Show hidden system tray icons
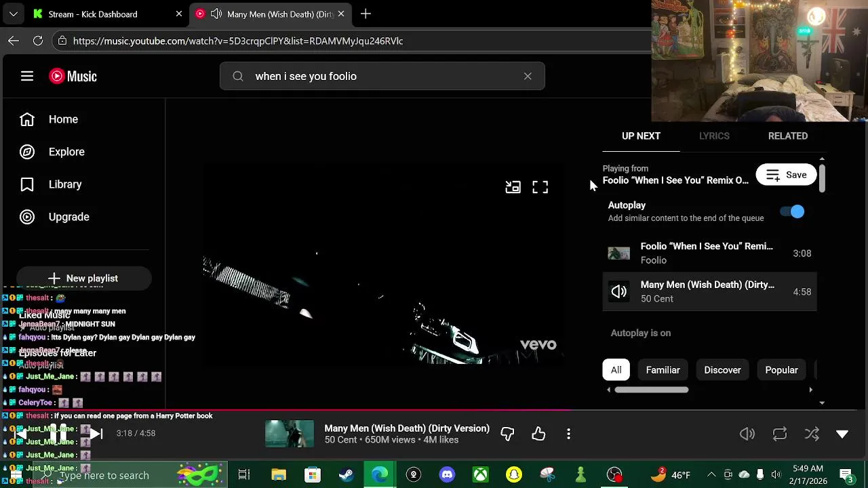 point(711,475)
